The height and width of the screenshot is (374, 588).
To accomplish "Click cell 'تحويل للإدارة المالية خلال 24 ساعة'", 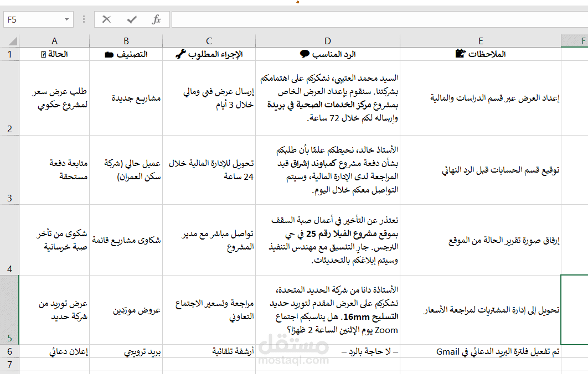I will [209, 170].
